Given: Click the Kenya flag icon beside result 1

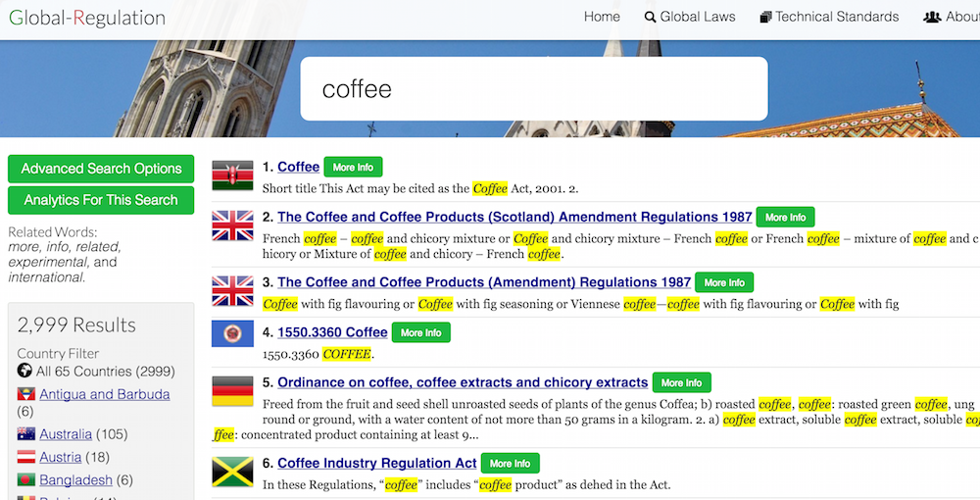Looking at the screenshot, I should [232, 175].
